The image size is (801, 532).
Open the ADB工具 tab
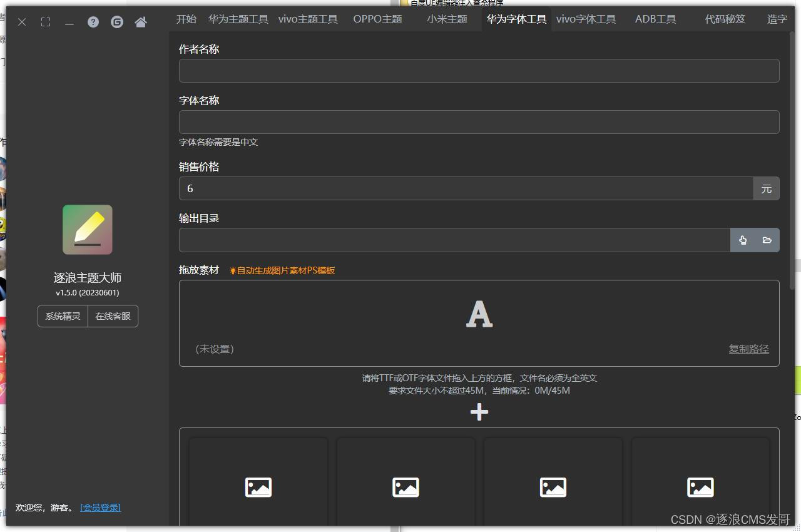point(656,19)
